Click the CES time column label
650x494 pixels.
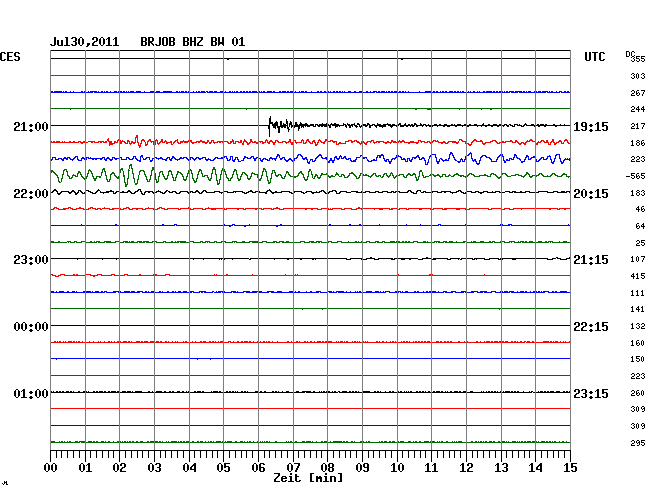pos(10,57)
